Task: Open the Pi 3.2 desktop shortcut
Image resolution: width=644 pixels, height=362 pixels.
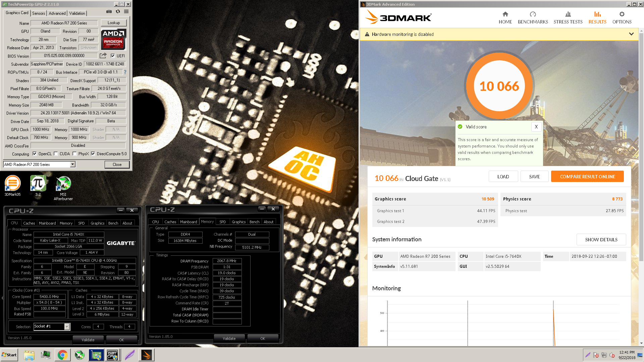Action: (x=38, y=186)
